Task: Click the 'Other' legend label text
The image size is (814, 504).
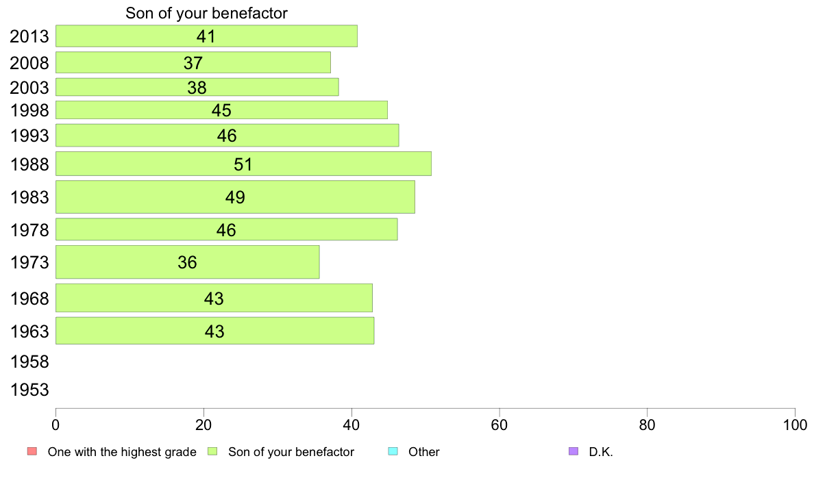Action: 424,451
